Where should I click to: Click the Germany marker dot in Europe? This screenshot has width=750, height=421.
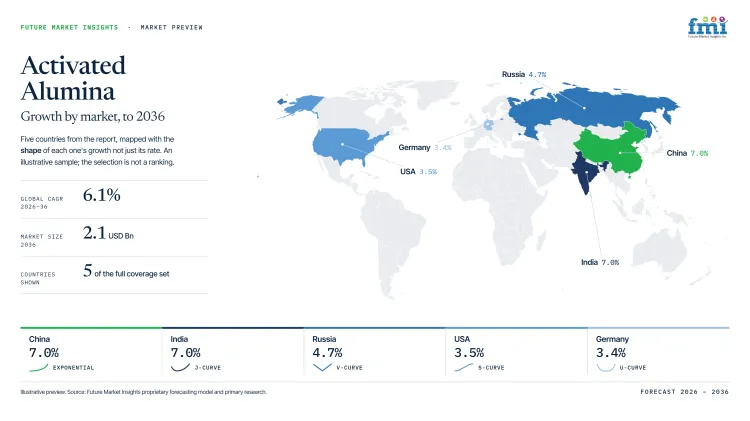(x=488, y=125)
